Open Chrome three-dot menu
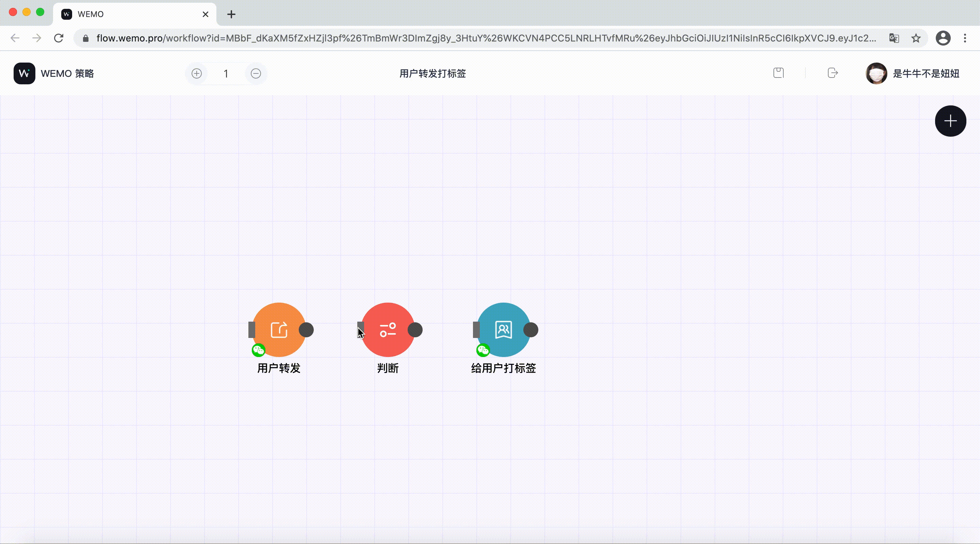This screenshot has height=544, width=980. coord(965,38)
